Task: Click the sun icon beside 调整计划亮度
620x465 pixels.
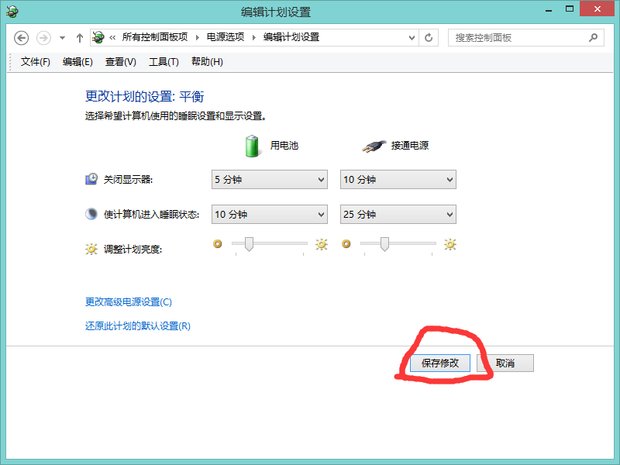Action: click(91, 249)
